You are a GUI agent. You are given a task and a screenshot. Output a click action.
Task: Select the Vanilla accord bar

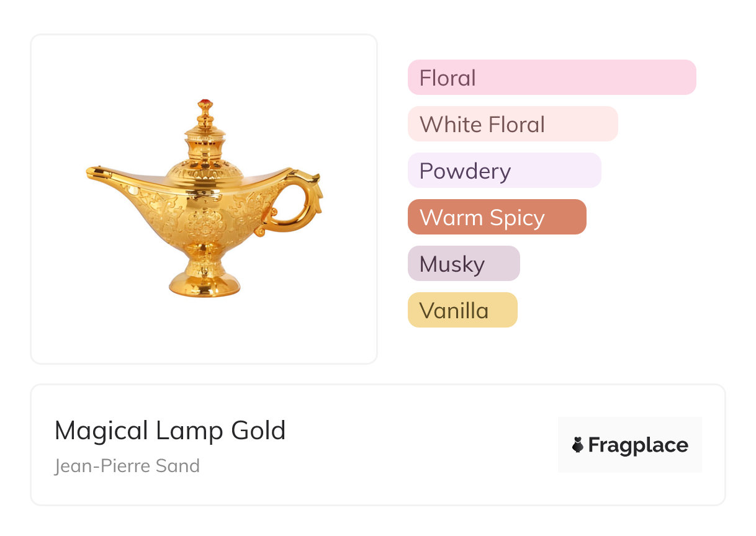[462, 310]
